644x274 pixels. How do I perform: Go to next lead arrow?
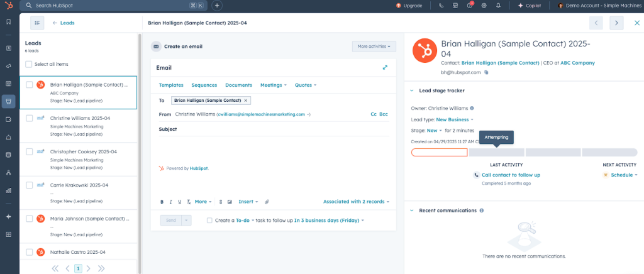[616, 23]
